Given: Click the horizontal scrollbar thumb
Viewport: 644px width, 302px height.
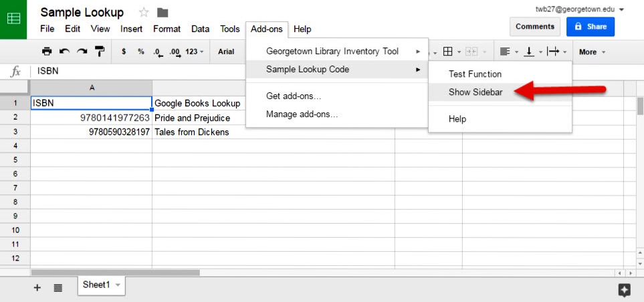Looking at the screenshot, I should (x=116, y=273).
